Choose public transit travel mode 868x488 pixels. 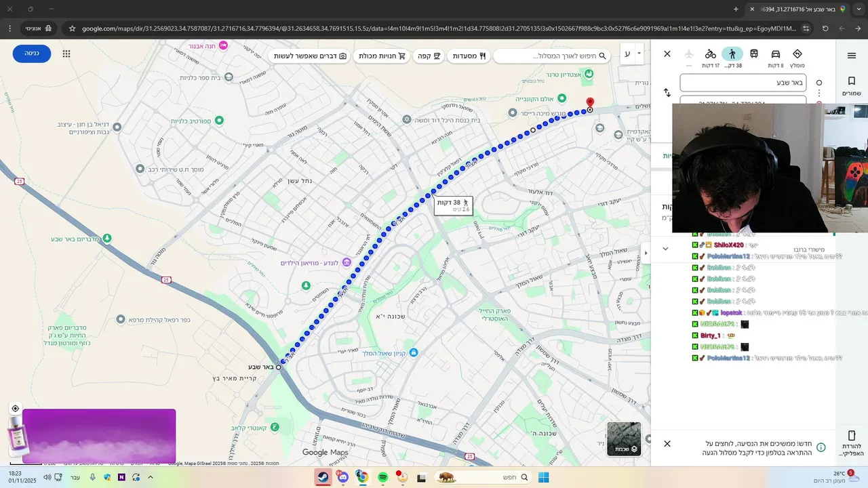coord(754,54)
